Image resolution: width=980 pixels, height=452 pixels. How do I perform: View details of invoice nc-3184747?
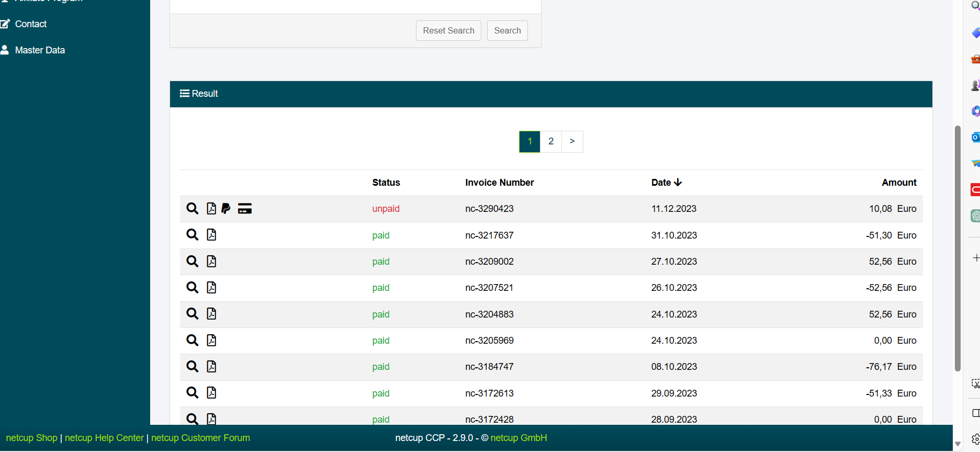(x=193, y=366)
